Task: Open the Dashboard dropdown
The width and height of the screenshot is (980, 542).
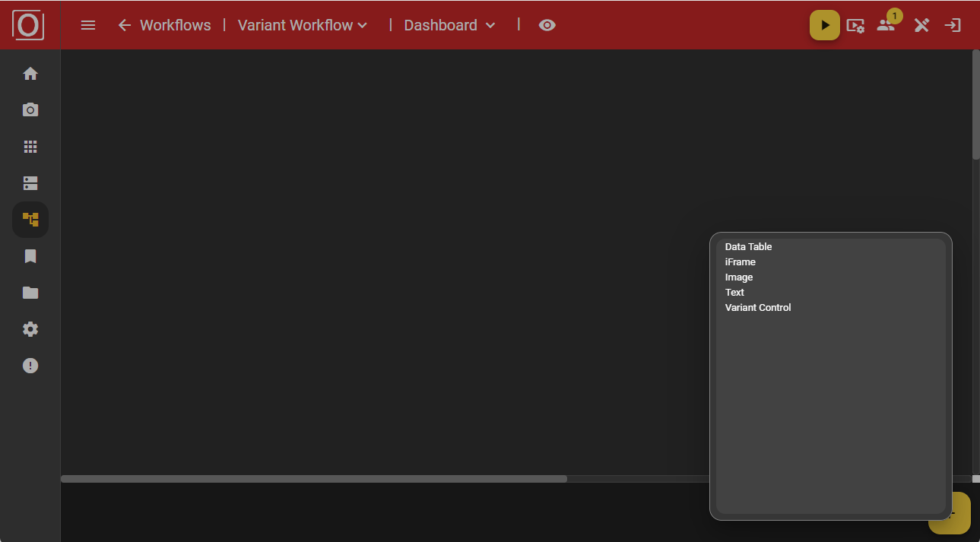Action: pyautogui.click(x=449, y=25)
